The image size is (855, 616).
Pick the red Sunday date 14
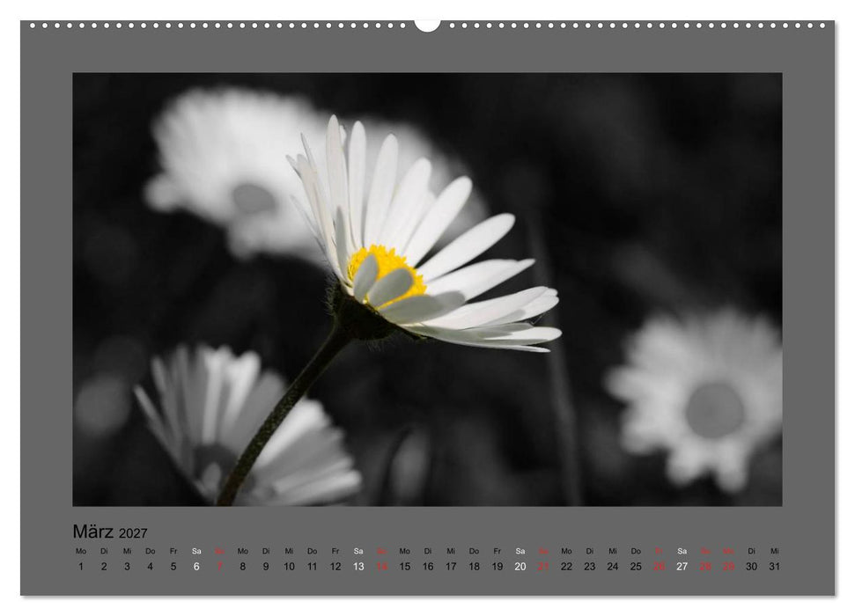point(381,567)
